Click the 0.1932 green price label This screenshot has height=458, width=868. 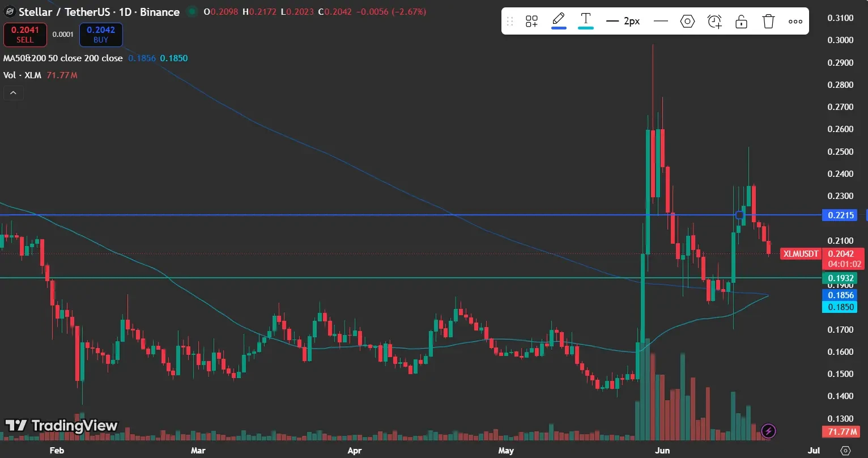[x=840, y=278]
